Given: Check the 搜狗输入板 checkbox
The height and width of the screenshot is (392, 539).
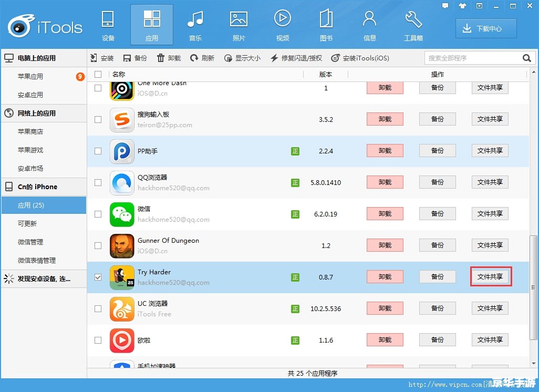Looking at the screenshot, I should (98, 119).
